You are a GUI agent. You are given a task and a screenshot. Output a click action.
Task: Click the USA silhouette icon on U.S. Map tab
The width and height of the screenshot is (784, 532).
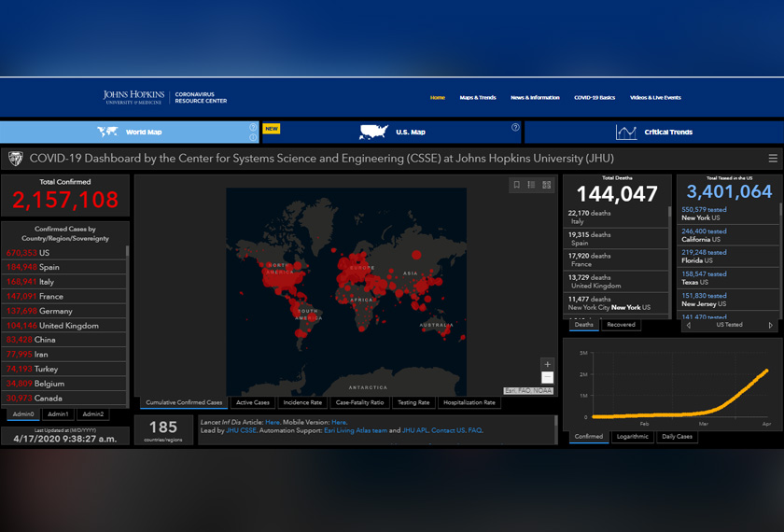click(373, 132)
